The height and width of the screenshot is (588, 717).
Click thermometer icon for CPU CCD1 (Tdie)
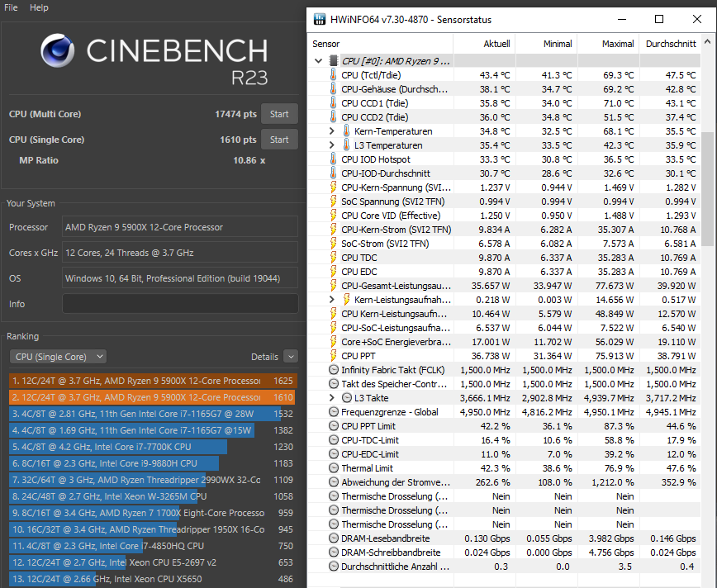pyautogui.click(x=334, y=103)
